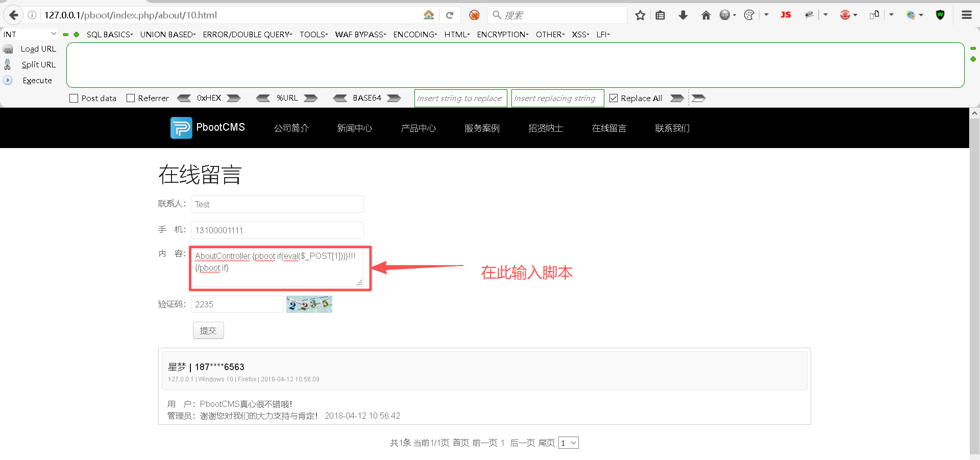This screenshot has height=460, width=980.
Task: Click the house icon inside address bar
Action: pyautogui.click(x=429, y=15)
